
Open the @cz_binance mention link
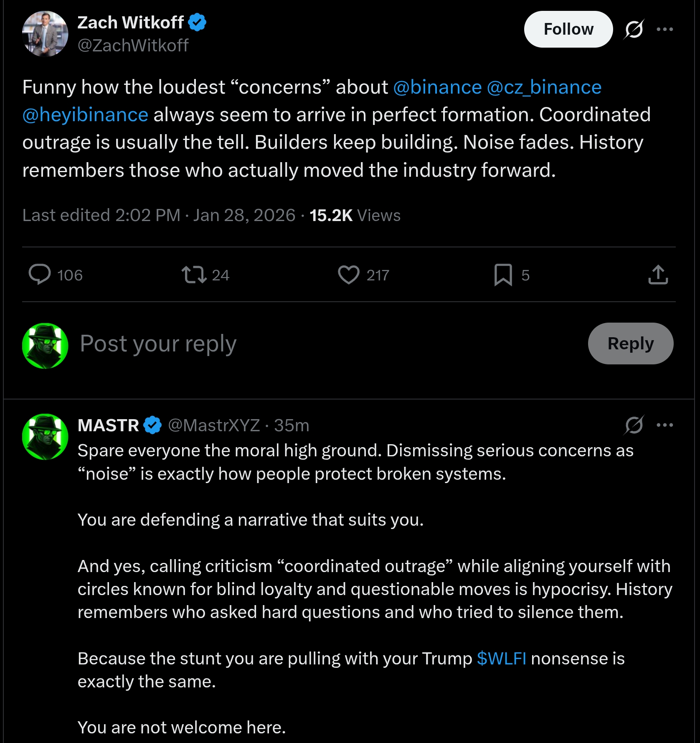coord(544,87)
